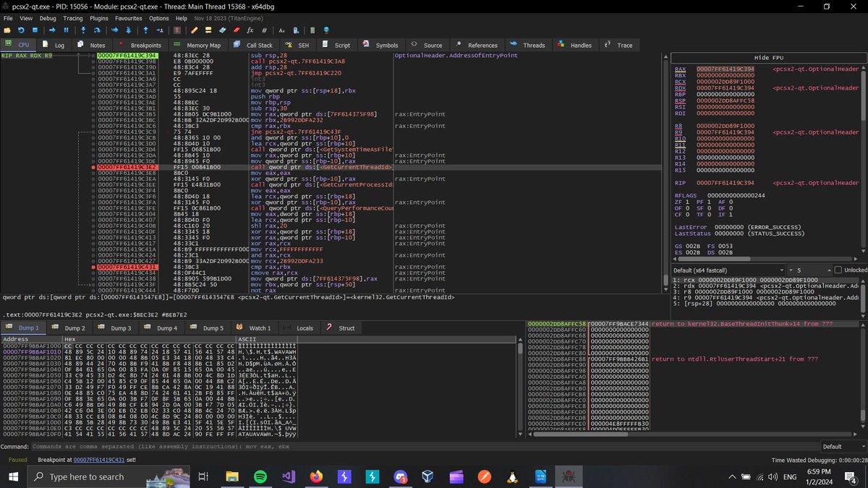Click the Run arrow toolbar icon

point(52,30)
